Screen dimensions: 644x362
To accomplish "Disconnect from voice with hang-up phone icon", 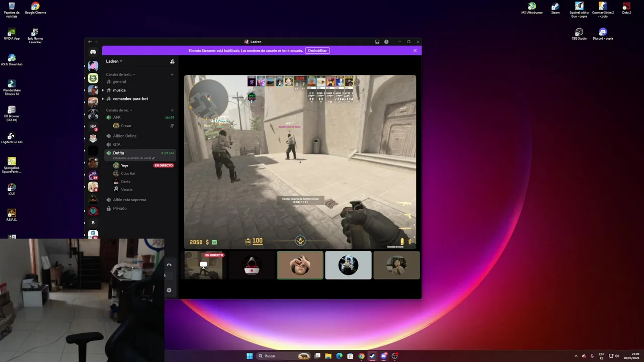I will [x=169, y=265].
